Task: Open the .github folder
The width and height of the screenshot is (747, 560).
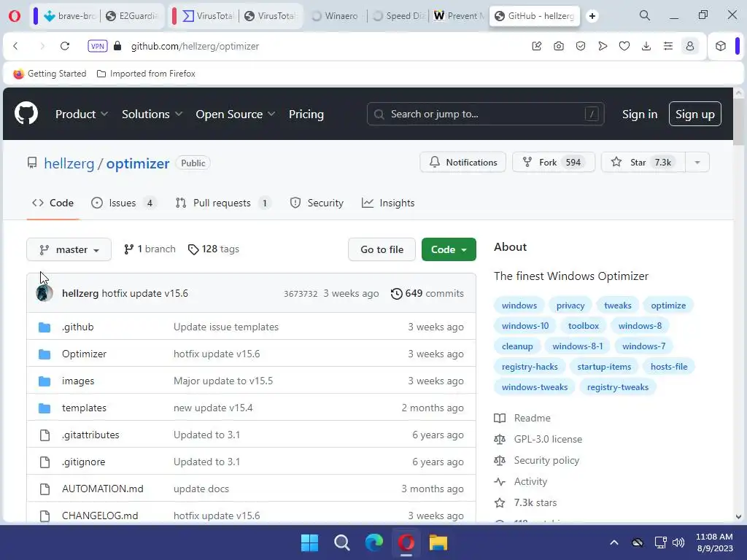Action: 77,327
